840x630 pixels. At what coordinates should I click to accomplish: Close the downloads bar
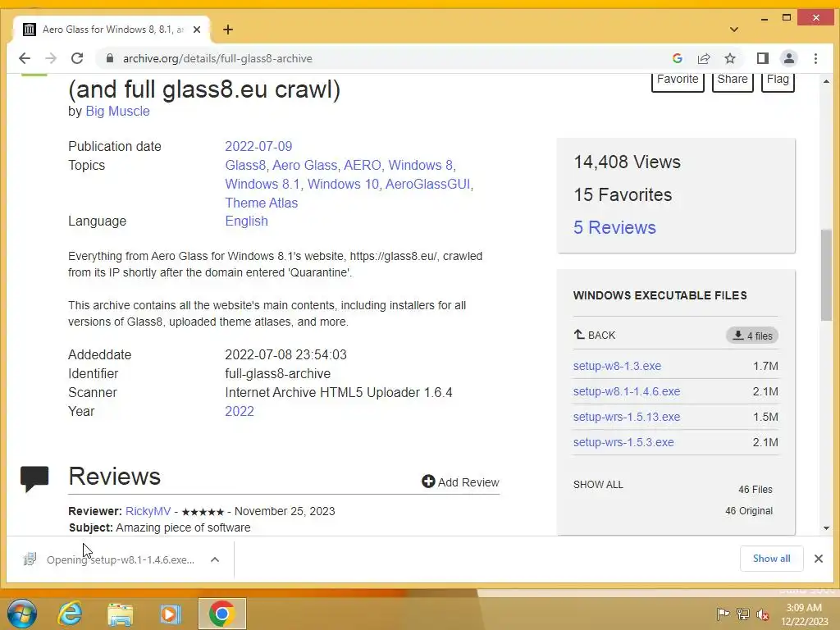coord(818,559)
